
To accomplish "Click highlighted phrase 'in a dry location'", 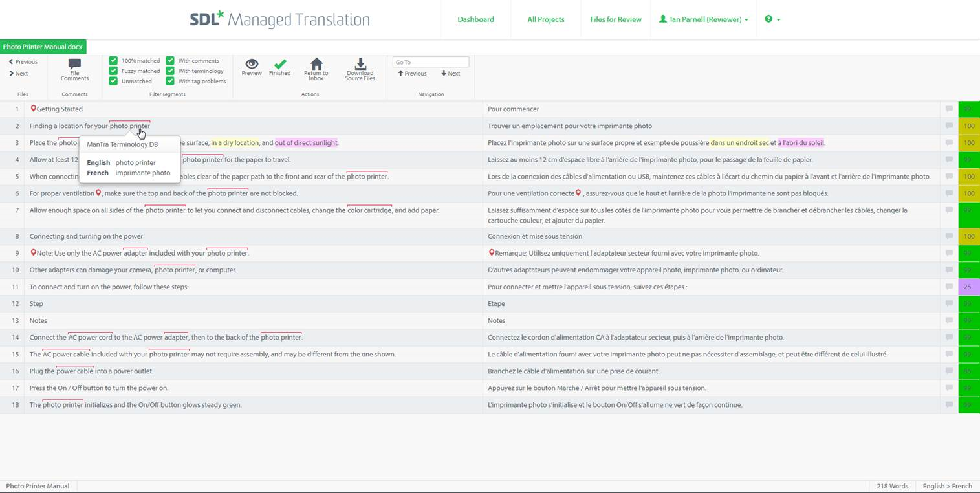I will pos(235,143).
